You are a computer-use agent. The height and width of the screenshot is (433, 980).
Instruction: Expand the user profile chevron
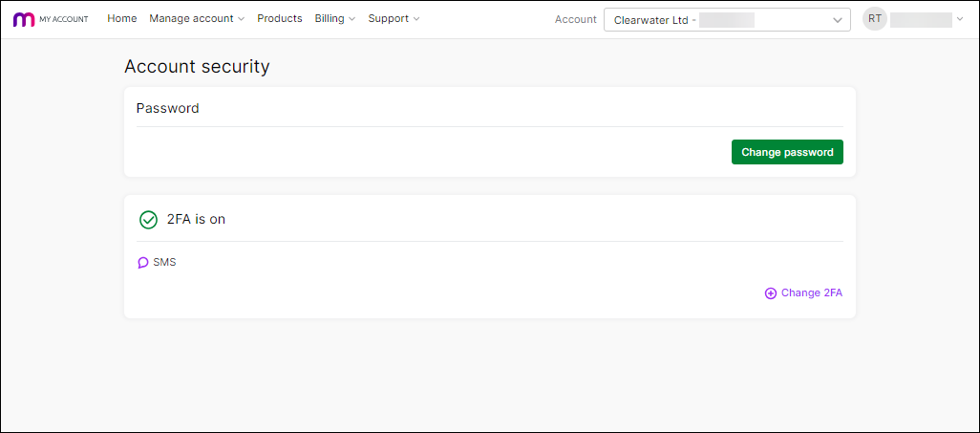(x=959, y=19)
